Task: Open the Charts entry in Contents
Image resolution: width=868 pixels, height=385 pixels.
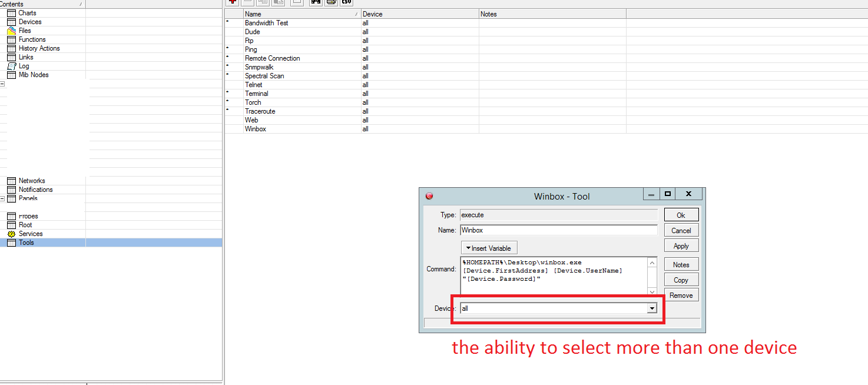Action: [27, 13]
